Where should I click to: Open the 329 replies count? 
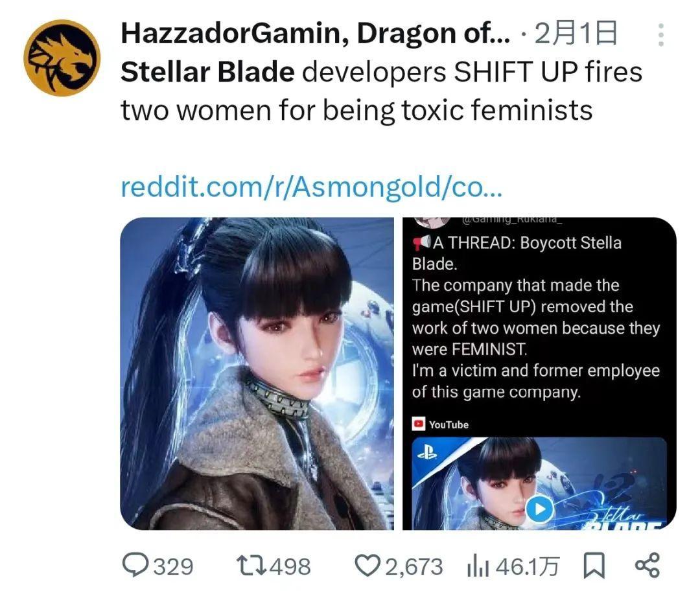point(174,567)
